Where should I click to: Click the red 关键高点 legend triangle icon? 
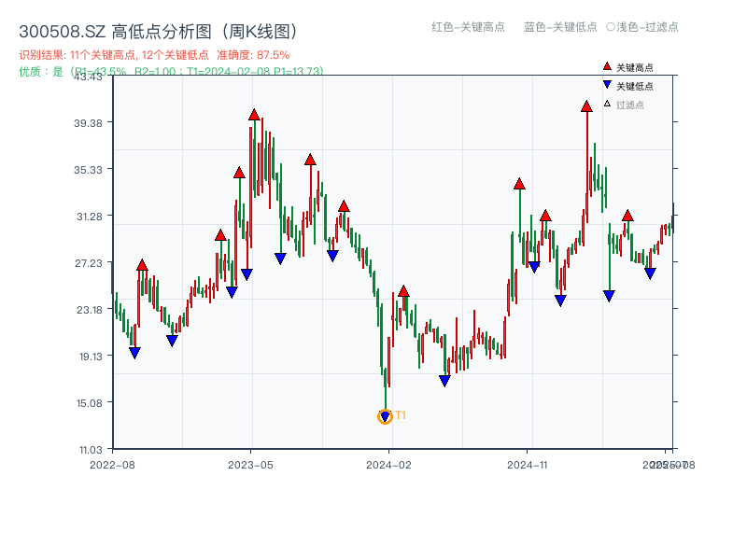pyautogui.click(x=605, y=65)
